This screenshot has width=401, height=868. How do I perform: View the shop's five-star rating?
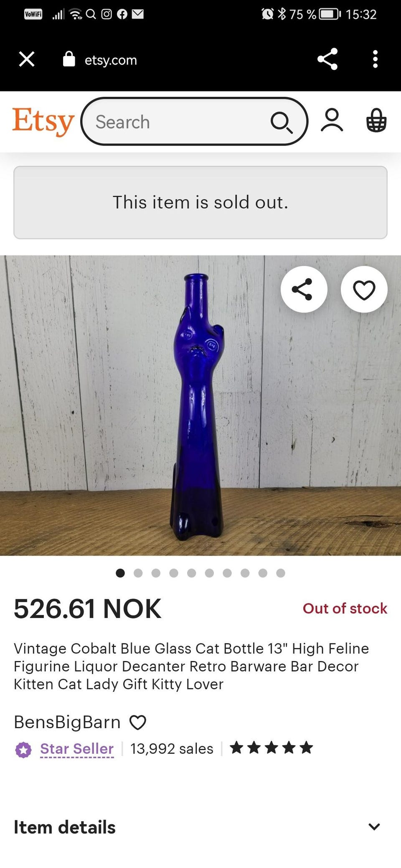[271, 747]
